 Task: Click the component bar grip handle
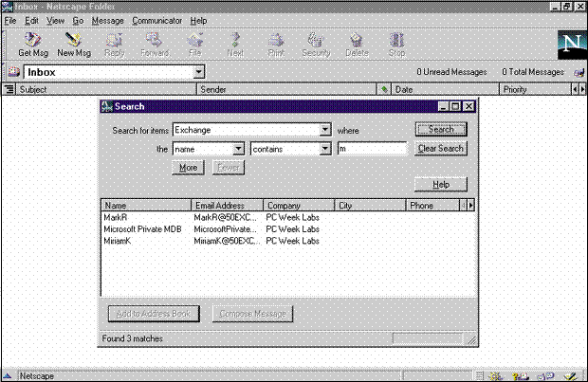(479, 376)
